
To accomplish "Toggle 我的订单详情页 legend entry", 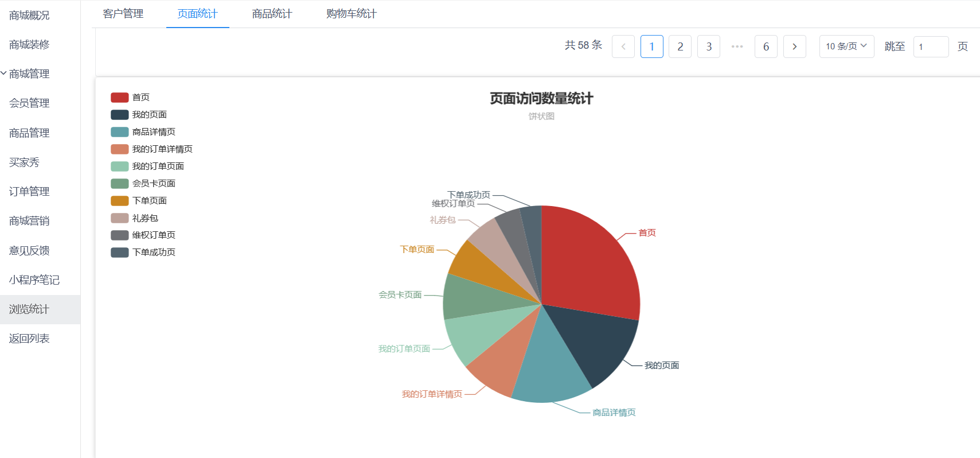I will click(x=151, y=149).
